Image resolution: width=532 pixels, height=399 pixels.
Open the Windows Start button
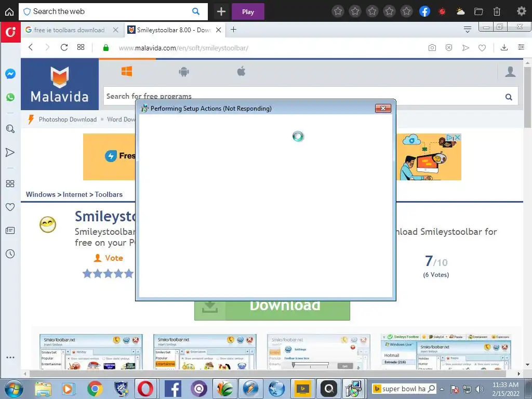pyautogui.click(x=14, y=389)
